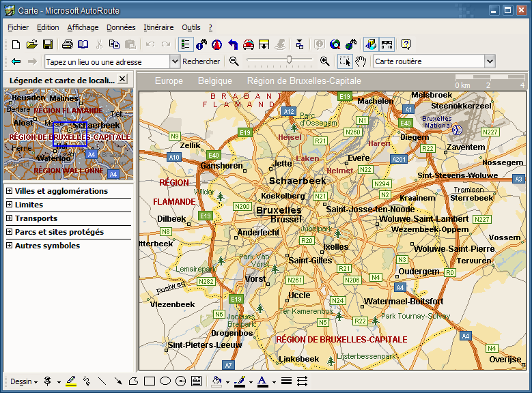Screen dimensions: 532x393
Task: Open the Affichage menu
Action: [83, 27]
